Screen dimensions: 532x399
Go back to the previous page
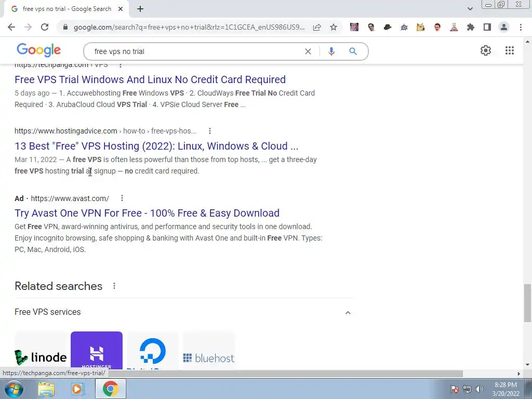point(11,27)
